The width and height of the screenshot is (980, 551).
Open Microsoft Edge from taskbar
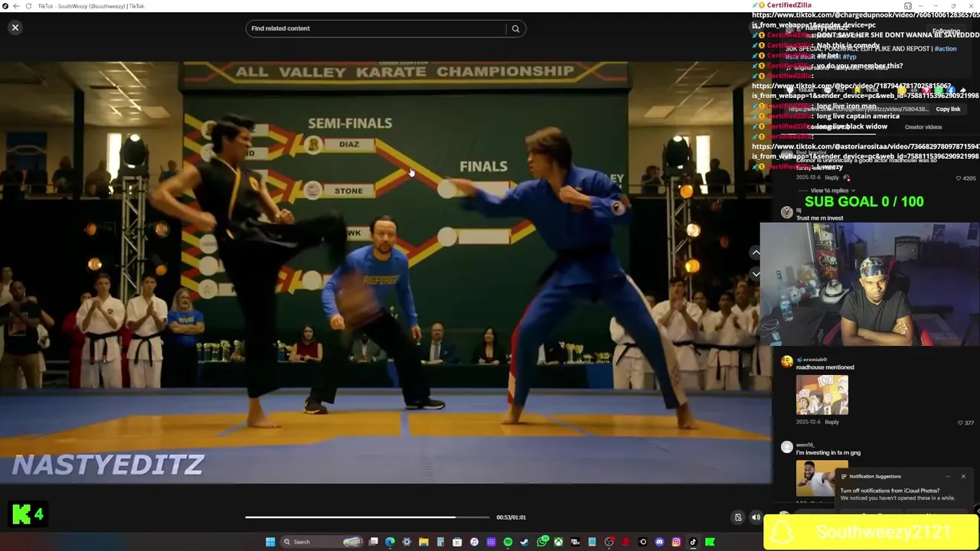pyautogui.click(x=390, y=542)
